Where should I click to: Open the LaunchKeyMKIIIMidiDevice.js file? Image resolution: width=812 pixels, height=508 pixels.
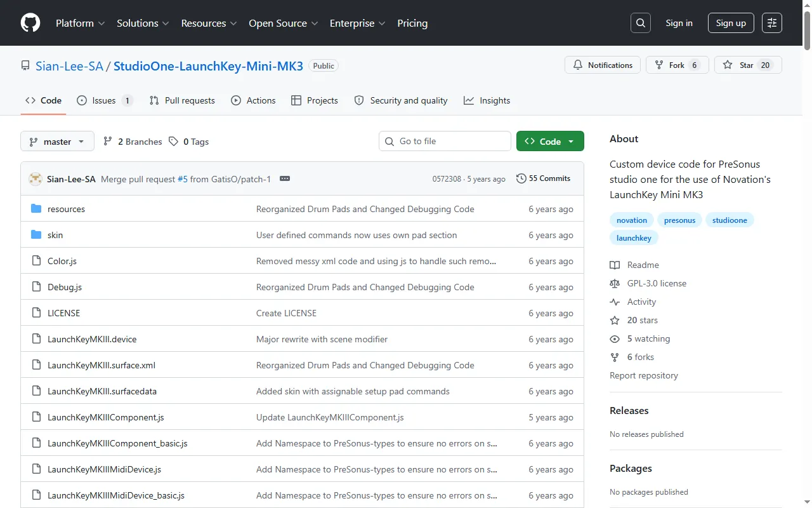pos(104,469)
